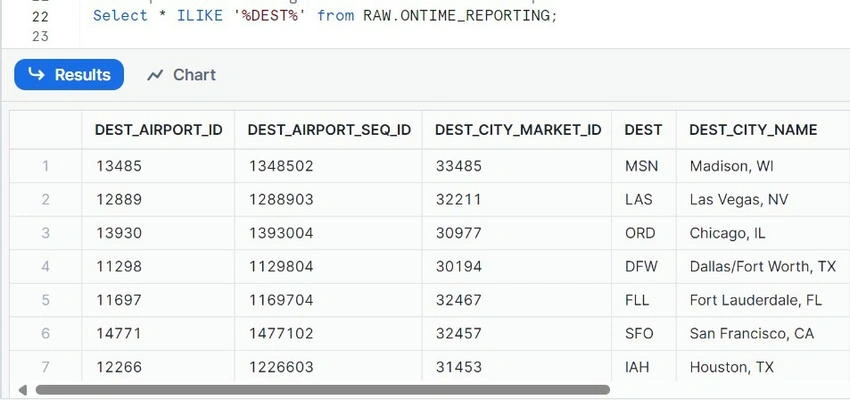
Task: Select the DEST_CITY_MARKET_ID column header
Action: click(x=517, y=130)
